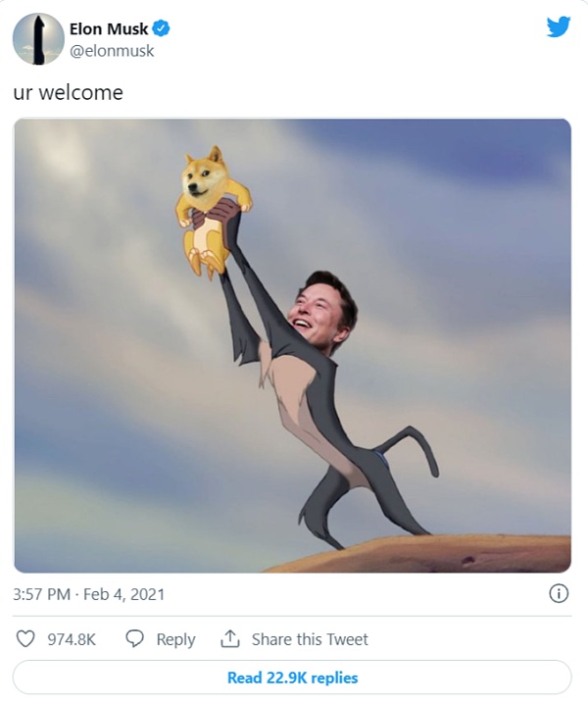Select Share this Tweet
This screenshot has height=705, width=588.
(310, 639)
